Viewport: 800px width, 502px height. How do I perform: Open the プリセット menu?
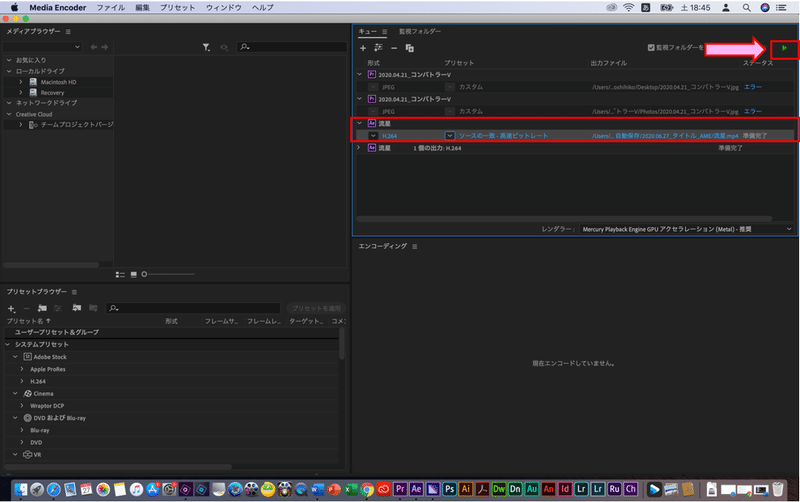[178, 8]
